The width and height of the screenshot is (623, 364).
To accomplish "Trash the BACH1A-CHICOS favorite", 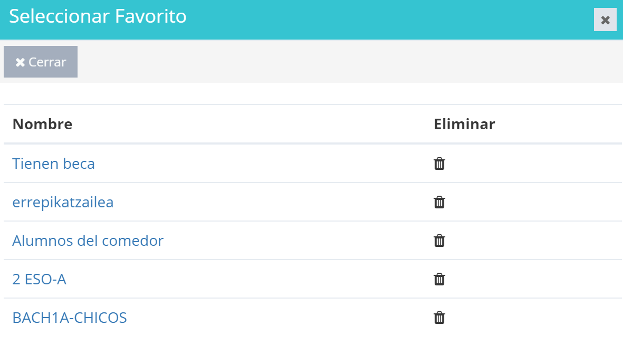I will (439, 318).
